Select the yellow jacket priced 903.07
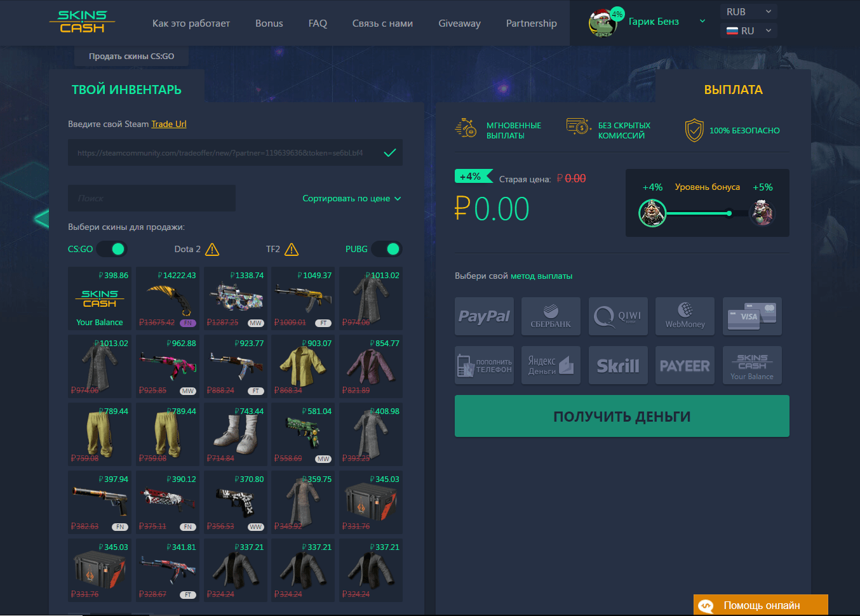 click(x=303, y=366)
